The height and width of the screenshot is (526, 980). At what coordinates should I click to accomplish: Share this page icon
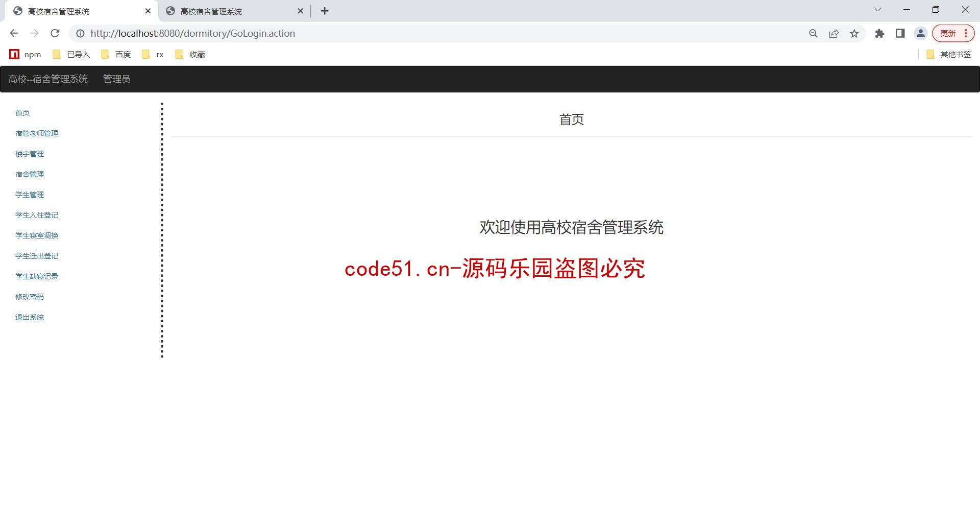(x=834, y=33)
